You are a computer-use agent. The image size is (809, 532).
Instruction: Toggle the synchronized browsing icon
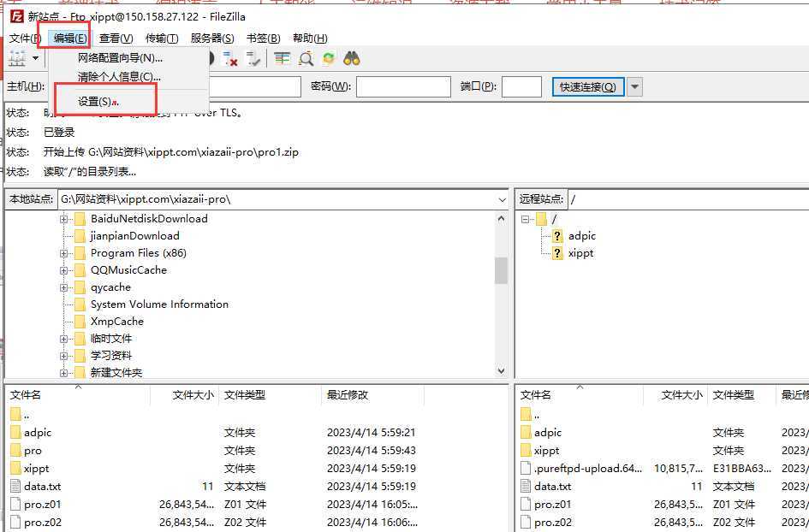(x=329, y=59)
